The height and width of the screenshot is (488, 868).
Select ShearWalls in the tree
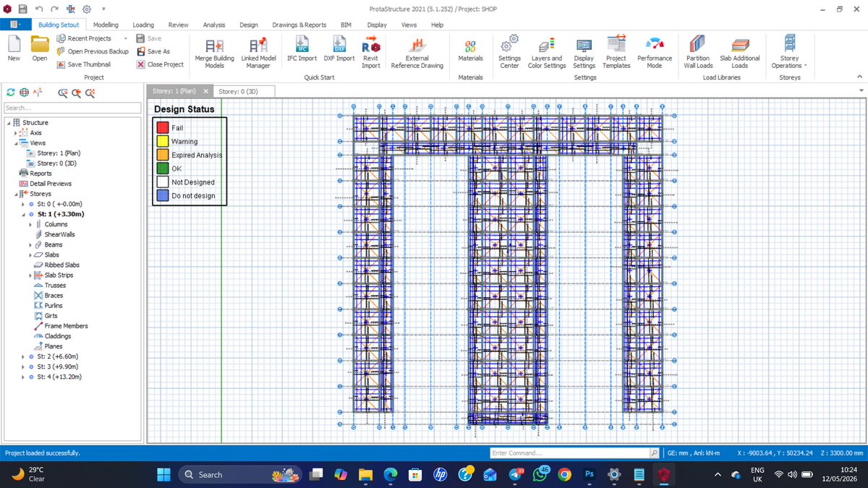[59, 234]
